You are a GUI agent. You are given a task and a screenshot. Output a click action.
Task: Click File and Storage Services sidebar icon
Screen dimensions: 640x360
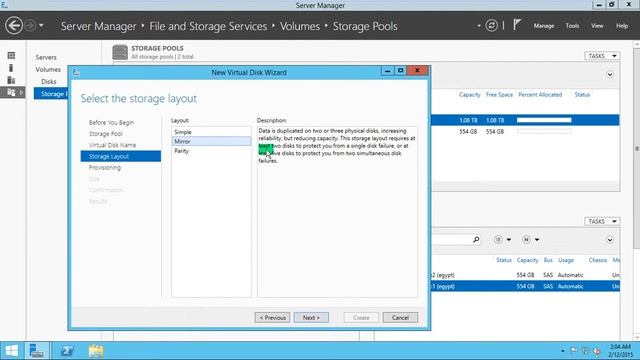pos(11,93)
